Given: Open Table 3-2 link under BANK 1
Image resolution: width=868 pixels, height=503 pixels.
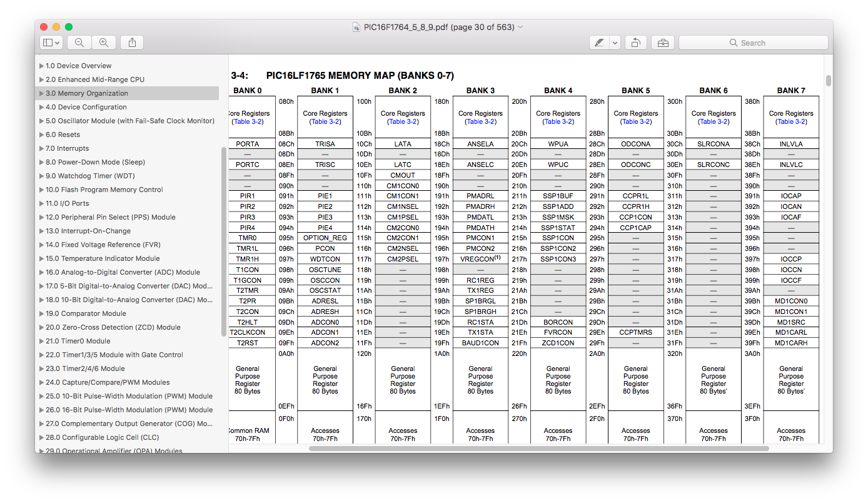Looking at the screenshot, I should click(325, 121).
